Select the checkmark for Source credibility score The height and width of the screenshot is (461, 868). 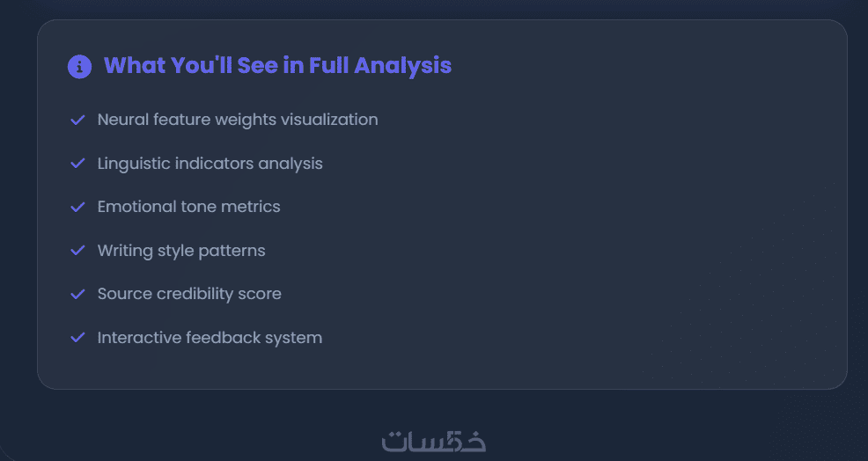(x=77, y=294)
